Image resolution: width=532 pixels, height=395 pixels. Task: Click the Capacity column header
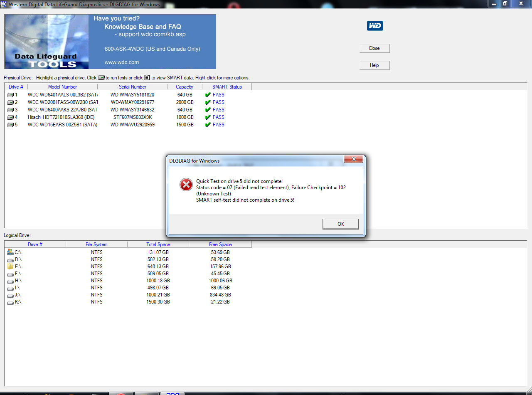pyautogui.click(x=185, y=87)
